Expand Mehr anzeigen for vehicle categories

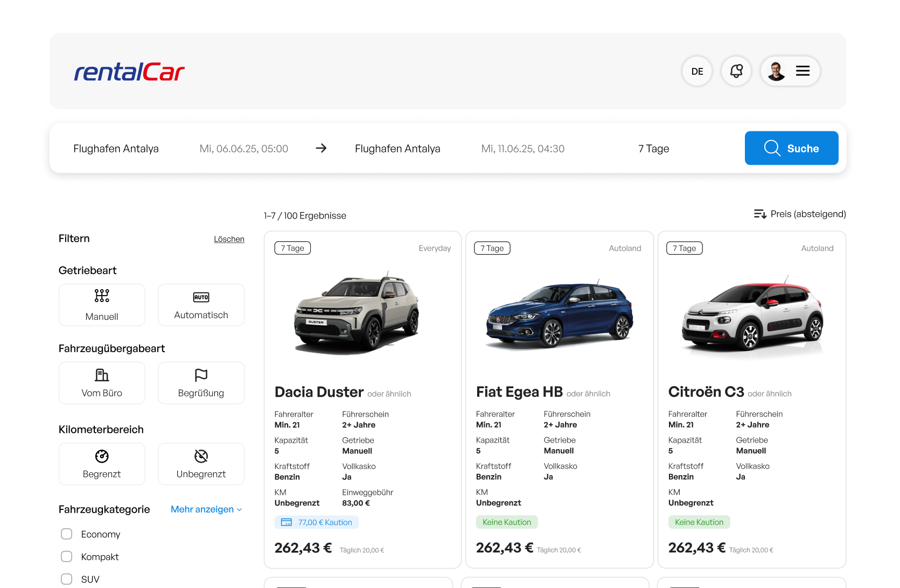pyautogui.click(x=206, y=509)
